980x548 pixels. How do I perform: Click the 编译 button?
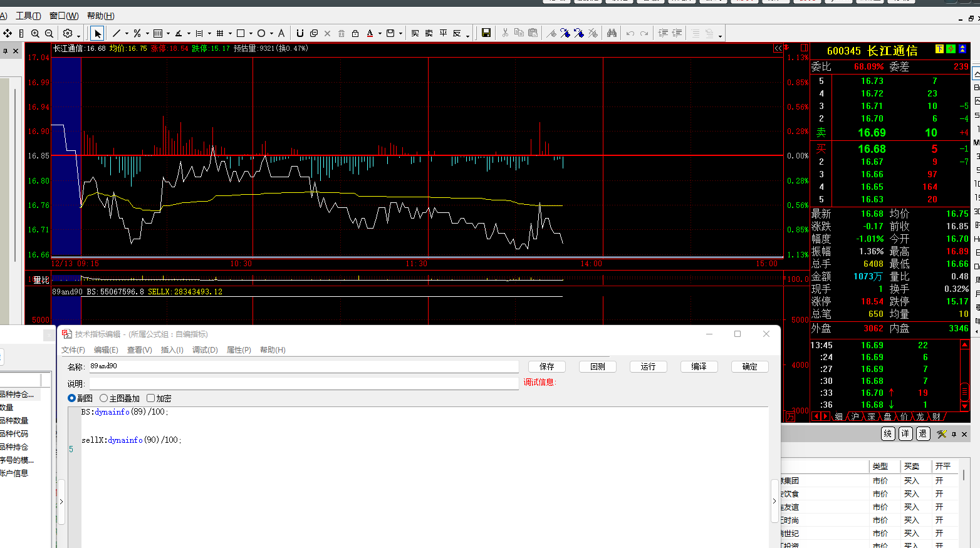[x=699, y=366]
